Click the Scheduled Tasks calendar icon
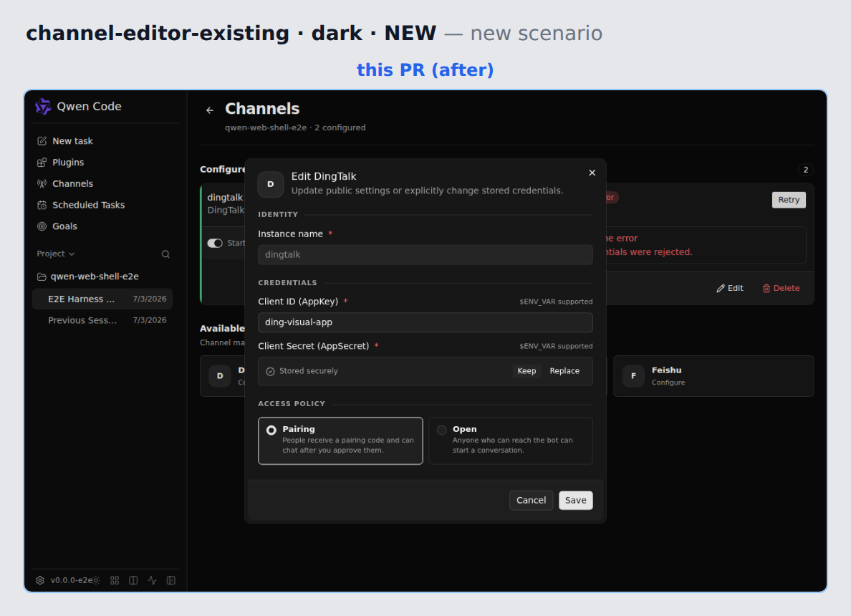The width and height of the screenshot is (851, 616). coord(42,205)
